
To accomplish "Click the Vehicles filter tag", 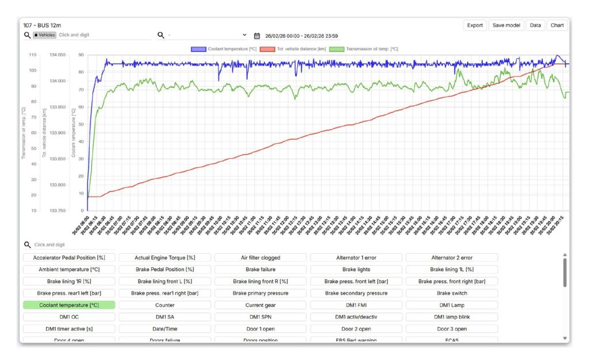I will (x=45, y=35).
